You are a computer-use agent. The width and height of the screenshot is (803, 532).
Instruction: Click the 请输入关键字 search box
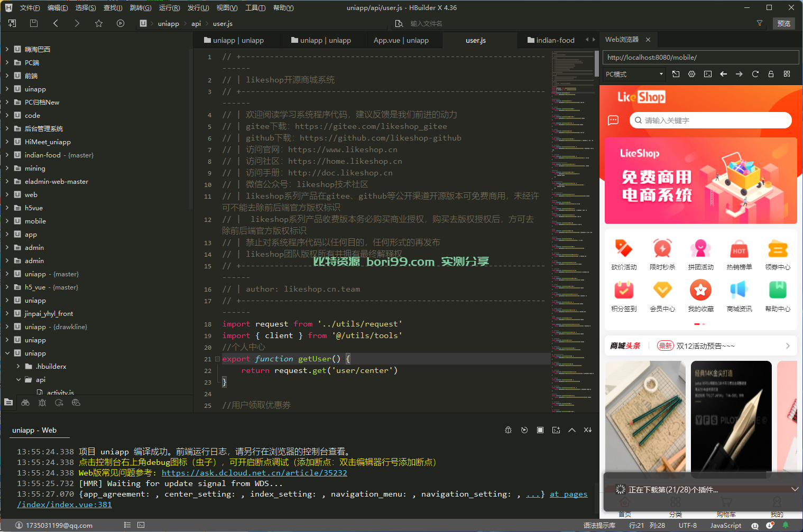point(710,120)
